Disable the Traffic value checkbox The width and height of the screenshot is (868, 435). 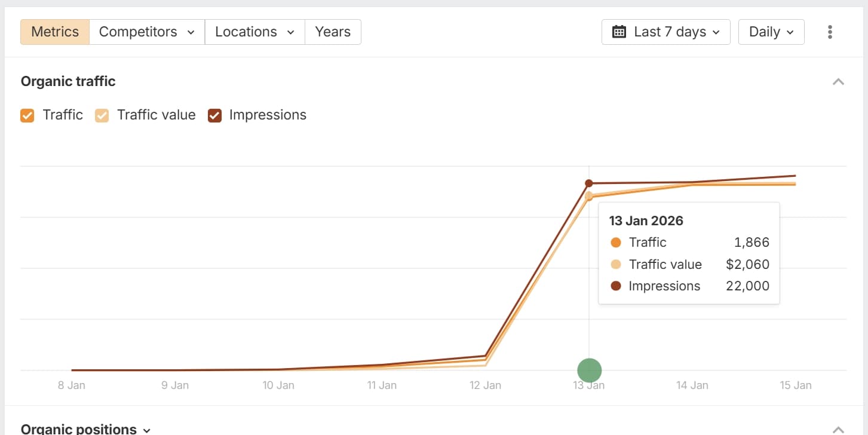pyautogui.click(x=102, y=115)
